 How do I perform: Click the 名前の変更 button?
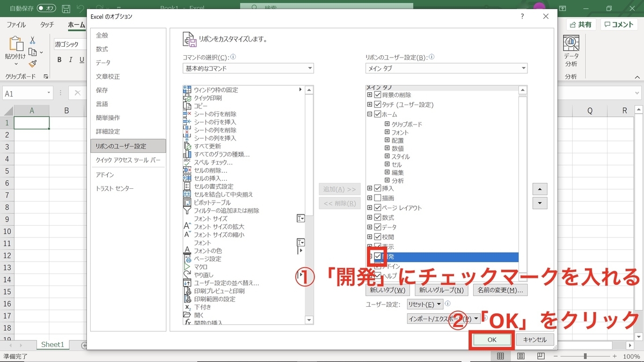click(x=500, y=290)
